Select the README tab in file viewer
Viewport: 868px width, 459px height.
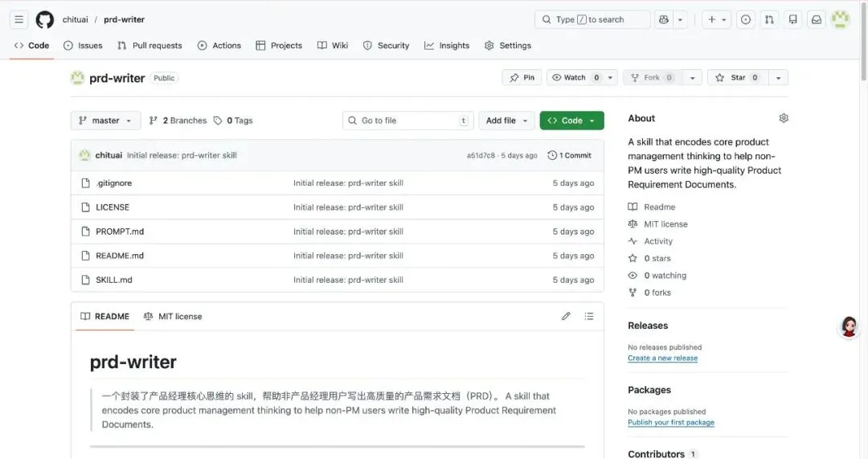click(x=104, y=316)
